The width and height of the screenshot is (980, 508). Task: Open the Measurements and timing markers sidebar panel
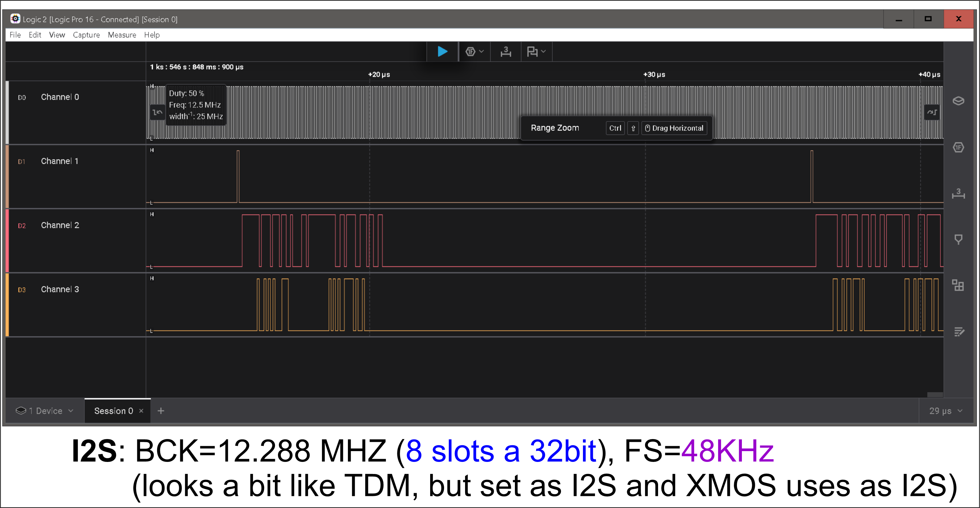tap(958, 194)
